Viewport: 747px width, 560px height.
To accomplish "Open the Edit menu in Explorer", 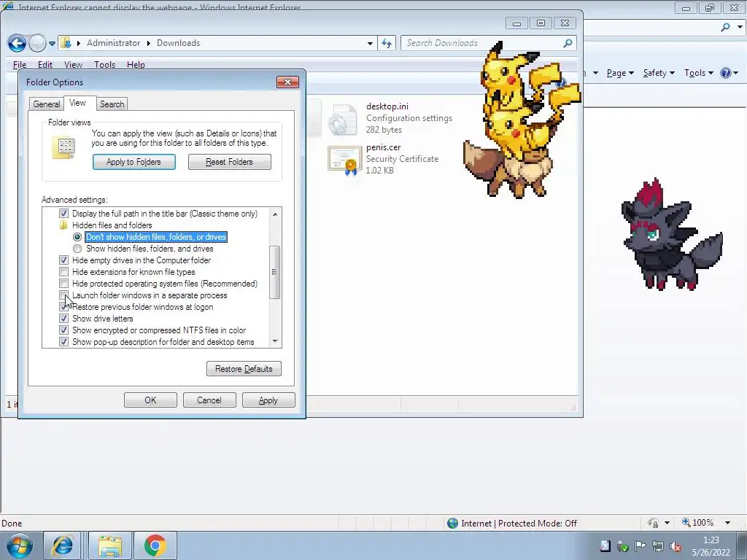I will coord(45,65).
